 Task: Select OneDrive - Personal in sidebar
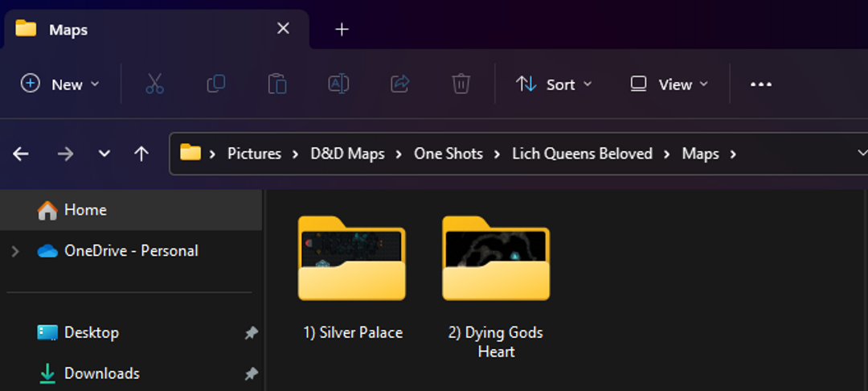(x=131, y=251)
